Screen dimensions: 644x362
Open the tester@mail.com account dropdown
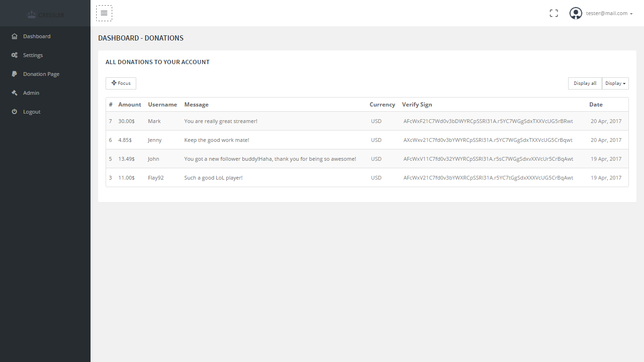tap(609, 14)
